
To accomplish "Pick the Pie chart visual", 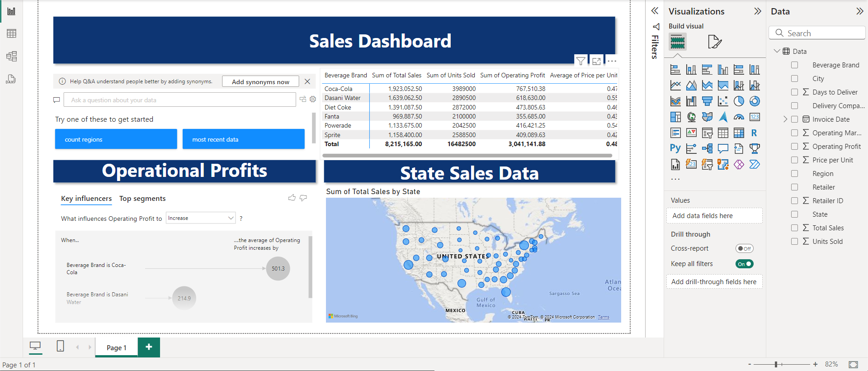I will (x=739, y=101).
